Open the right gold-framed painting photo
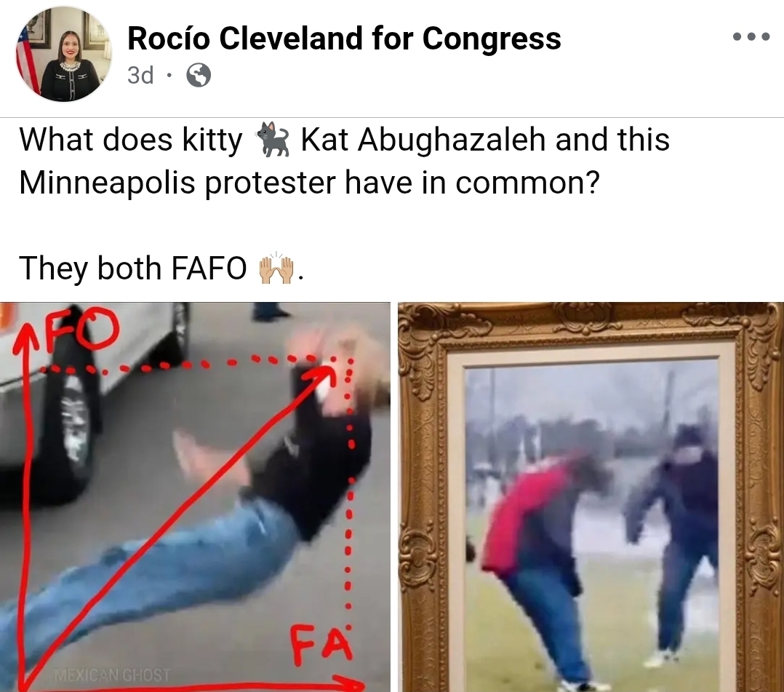Screen dimensions: 784x692 591,497
